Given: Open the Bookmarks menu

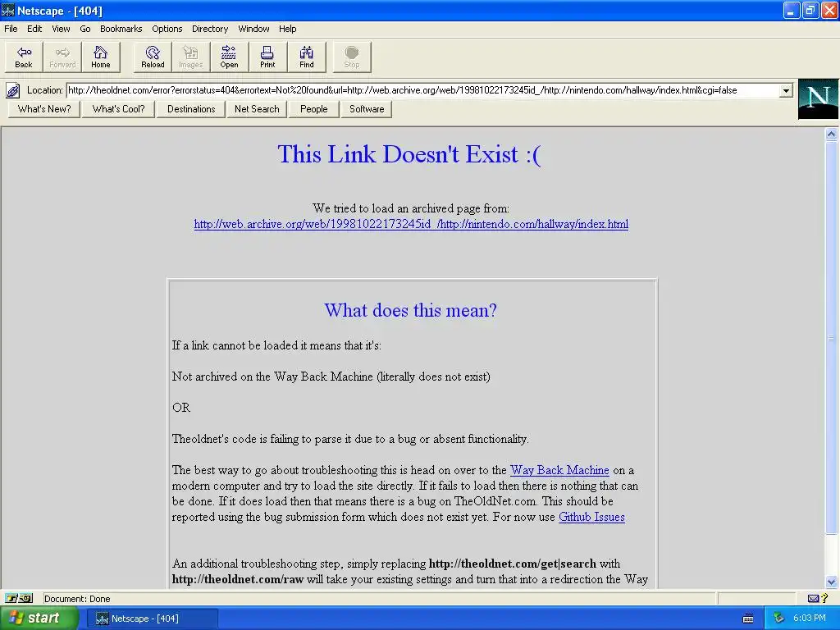Looking at the screenshot, I should click(121, 29).
